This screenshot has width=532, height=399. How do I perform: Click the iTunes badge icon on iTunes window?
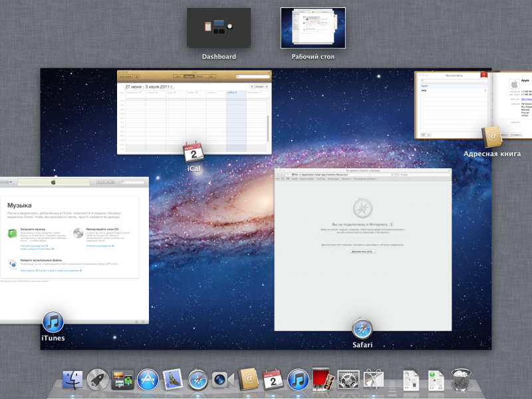click(x=53, y=322)
